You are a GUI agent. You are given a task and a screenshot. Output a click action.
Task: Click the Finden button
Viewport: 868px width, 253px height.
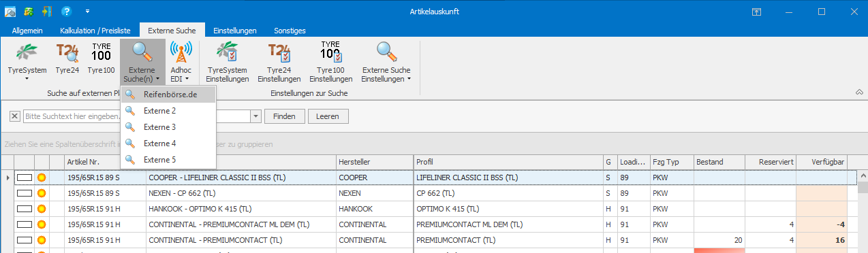pyautogui.click(x=284, y=116)
